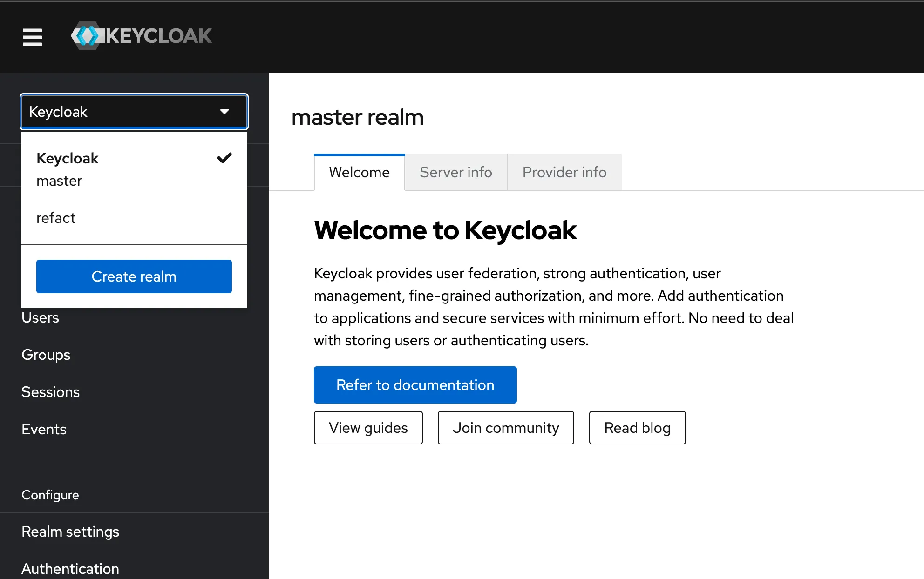Open the realm selector dropdown
This screenshot has width=924, height=579.
pos(134,111)
